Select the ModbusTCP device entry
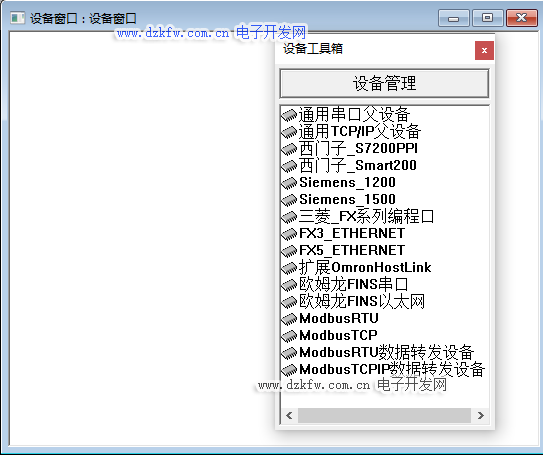The height and width of the screenshot is (455, 543). coord(338,335)
